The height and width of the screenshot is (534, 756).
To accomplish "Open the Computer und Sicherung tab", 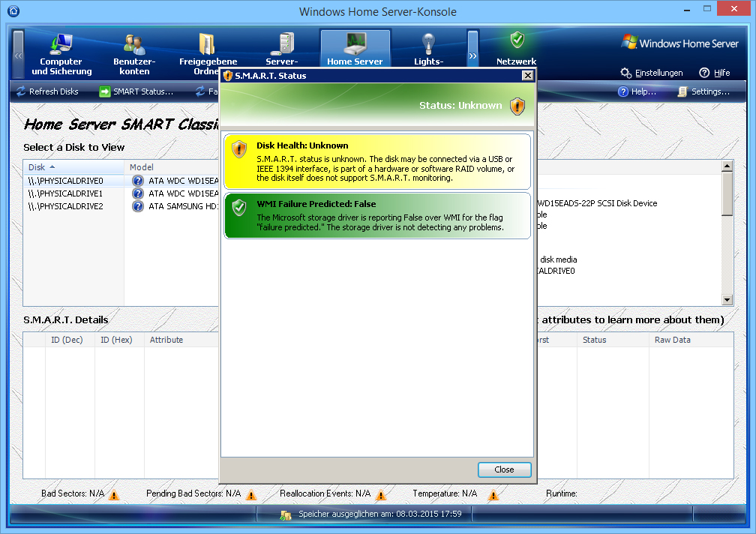I will [61, 54].
